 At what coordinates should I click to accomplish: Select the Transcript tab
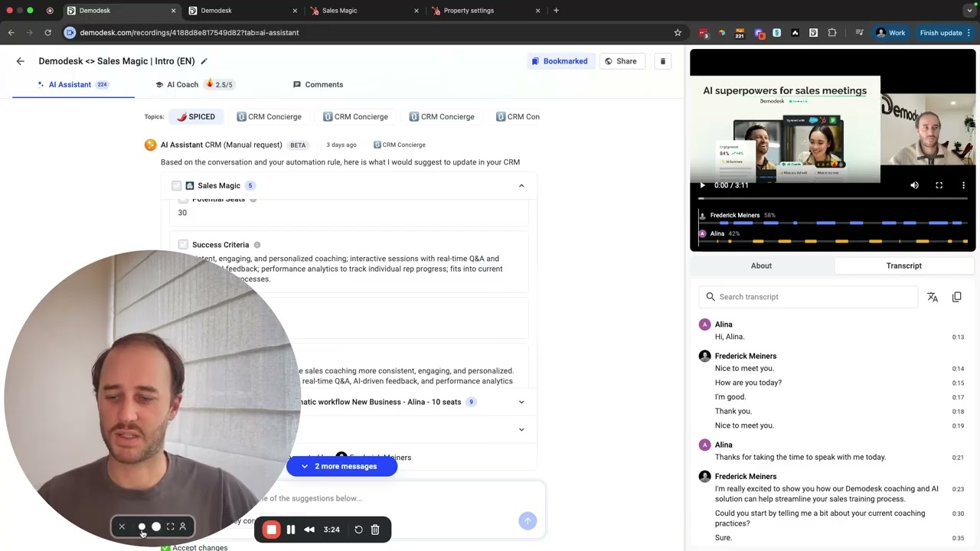tap(903, 266)
